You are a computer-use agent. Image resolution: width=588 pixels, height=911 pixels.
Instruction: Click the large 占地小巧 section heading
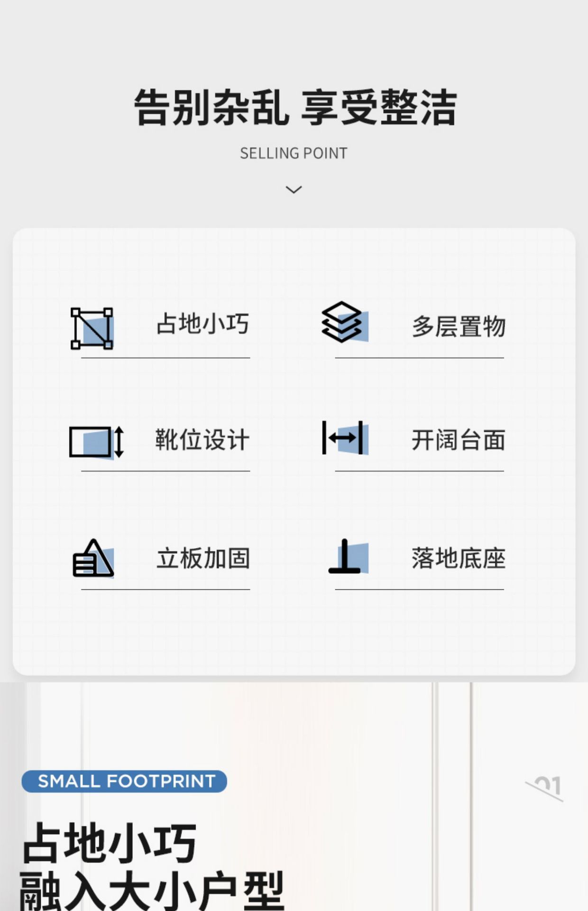[x=110, y=843]
